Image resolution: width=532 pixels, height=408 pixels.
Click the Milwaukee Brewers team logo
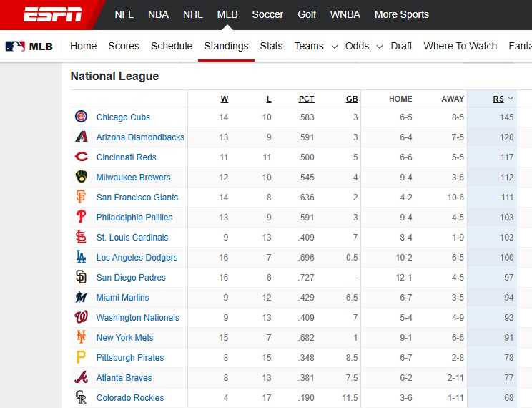point(81,177)
